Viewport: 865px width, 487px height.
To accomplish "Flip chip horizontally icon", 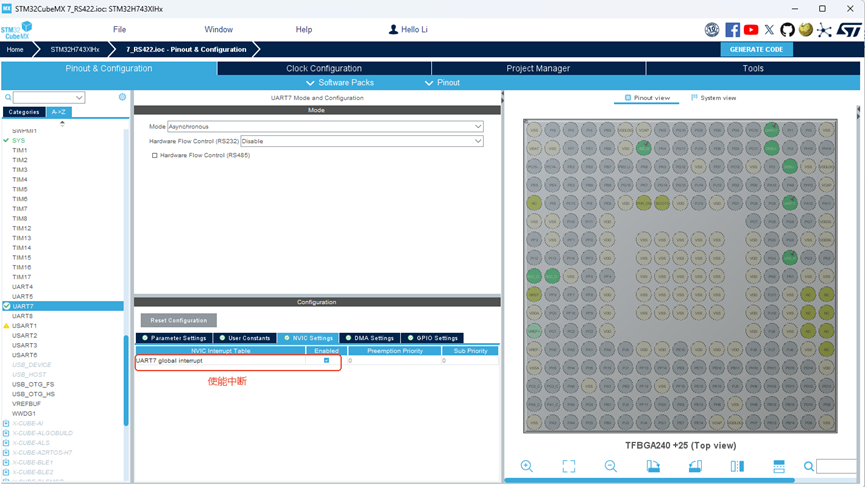I will click(x=737, y=466).
